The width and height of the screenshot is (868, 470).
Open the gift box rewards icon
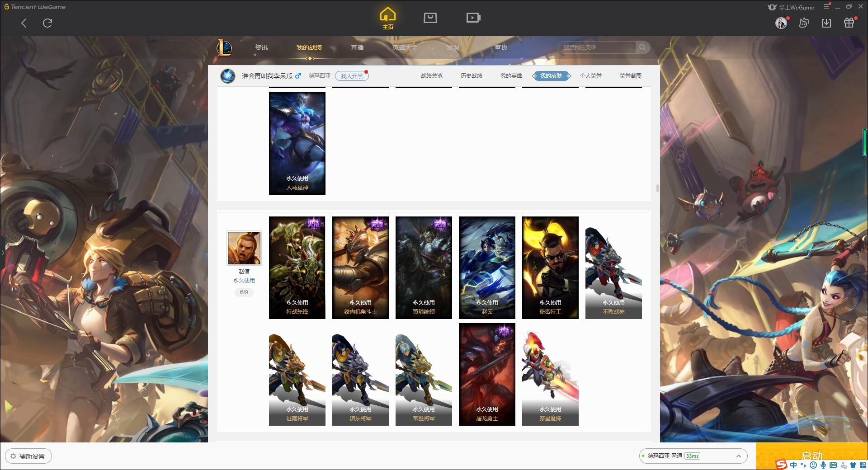(x=849, y=23)
